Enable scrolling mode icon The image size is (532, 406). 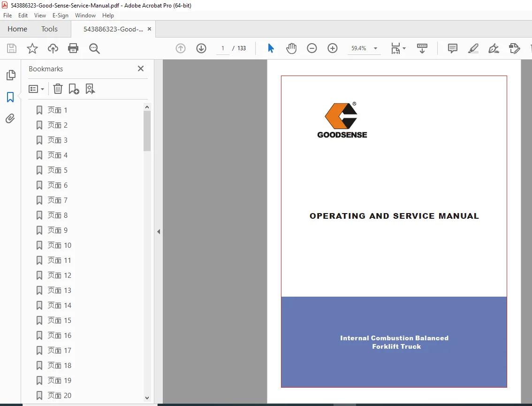[422, 48]
